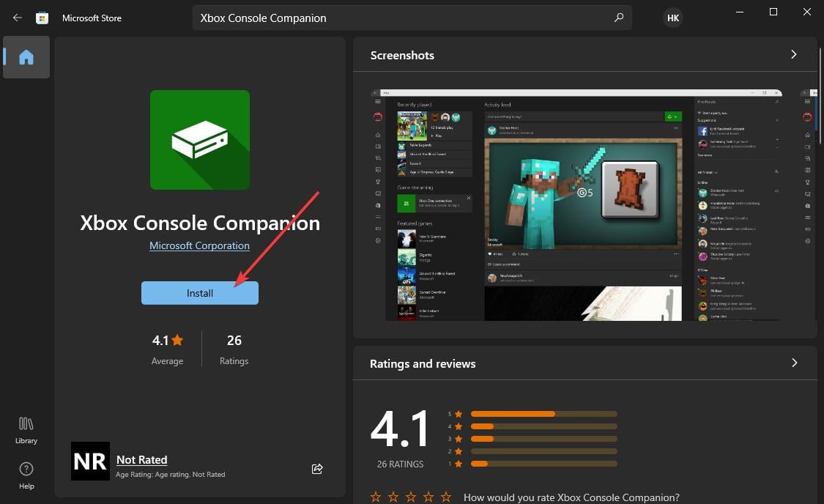The width and height of the screenshot is (824, 504).
Task: Rate five stars for Xbox Console Companion
Action: (446, 497)
